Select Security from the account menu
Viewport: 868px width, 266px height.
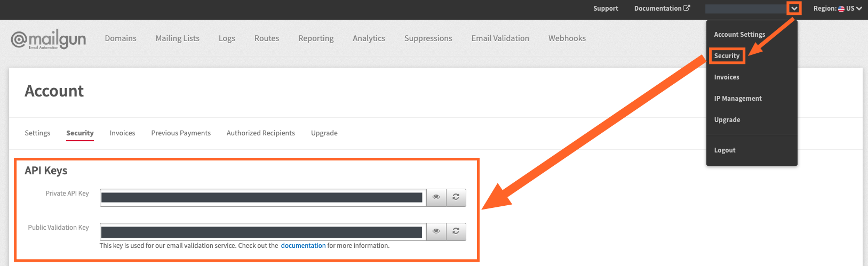(x=727, y=56)
